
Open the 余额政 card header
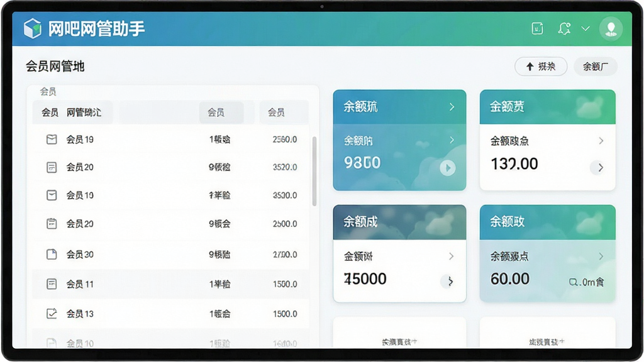pyautogui.click(x=548, y=222)
